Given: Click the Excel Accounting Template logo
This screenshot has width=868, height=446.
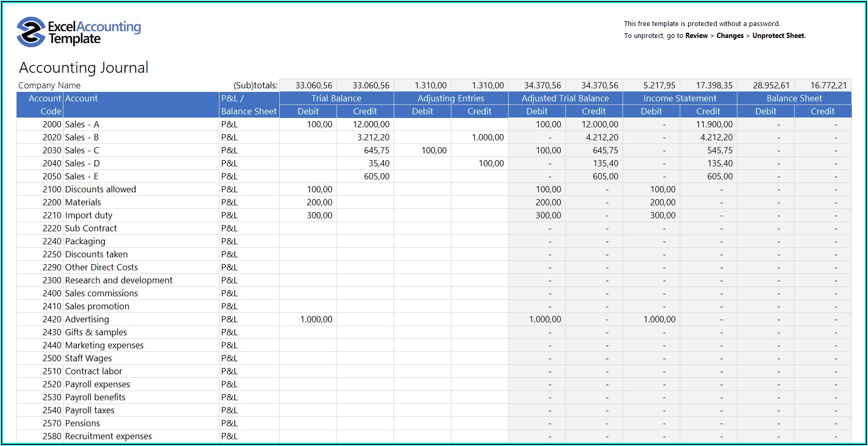Looking at the screenshot, I should (79, 32).
